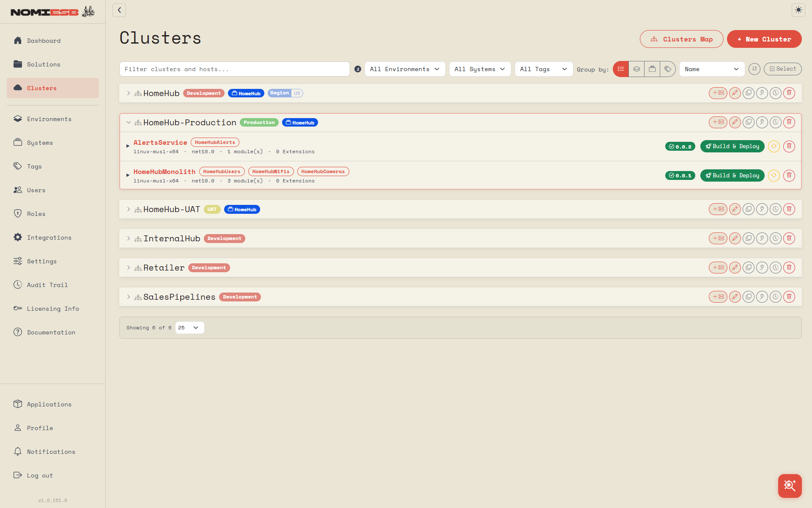Expand AlertsService host details triangle
Image resolution: width=812 pixels, height=508 pixels.
[128, 146]
